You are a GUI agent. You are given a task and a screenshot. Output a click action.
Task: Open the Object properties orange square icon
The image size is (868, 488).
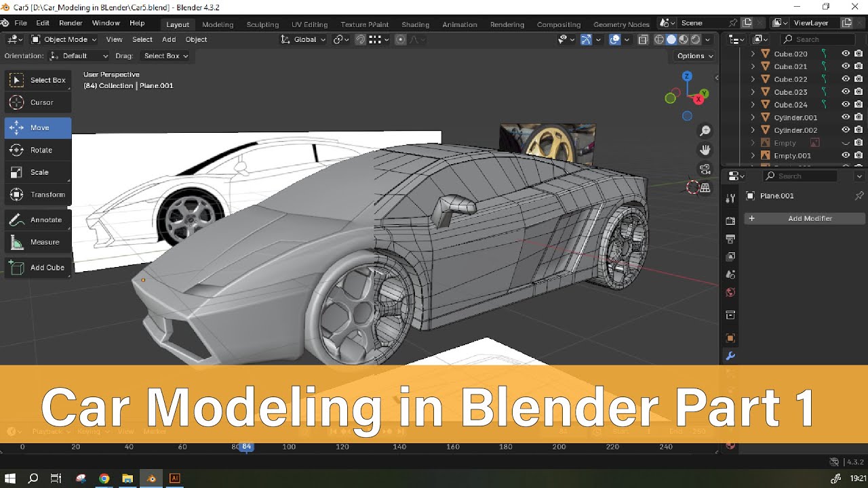click(730, 338)
